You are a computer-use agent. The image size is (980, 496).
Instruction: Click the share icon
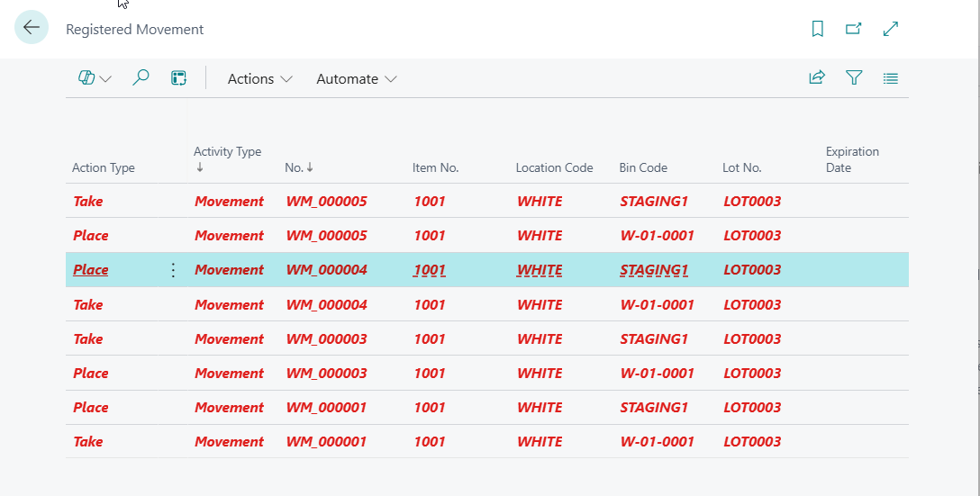817,78
